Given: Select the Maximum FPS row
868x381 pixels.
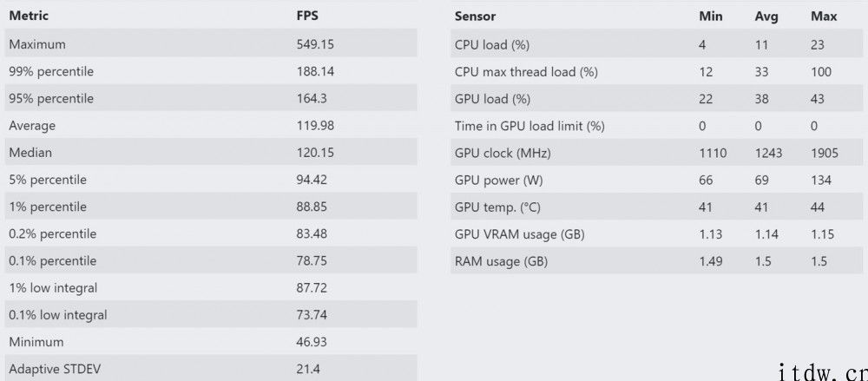Looking at the screenshot, I should 211,43.
